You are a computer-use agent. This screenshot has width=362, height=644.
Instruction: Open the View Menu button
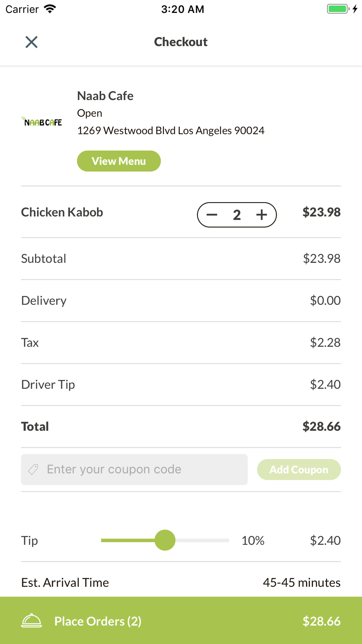click(119, 161)
